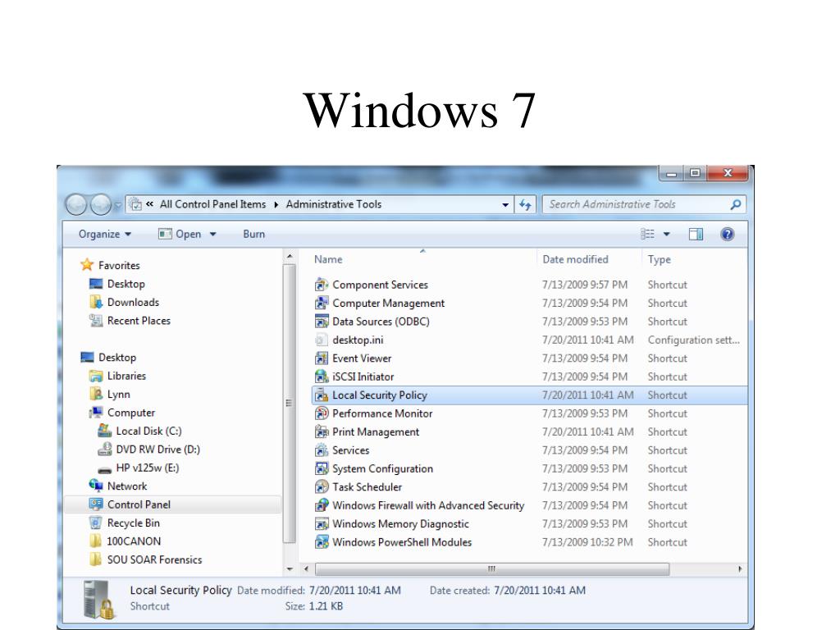The height and width of the screenshot is (630, 840).
Task: Click the refresh arrows icon
Action: [525, 204]
